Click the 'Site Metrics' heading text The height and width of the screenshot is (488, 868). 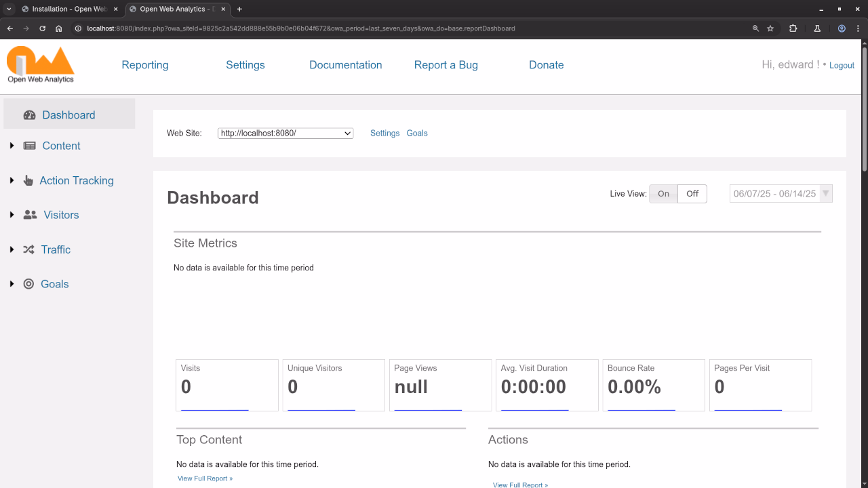click(205, 243)
